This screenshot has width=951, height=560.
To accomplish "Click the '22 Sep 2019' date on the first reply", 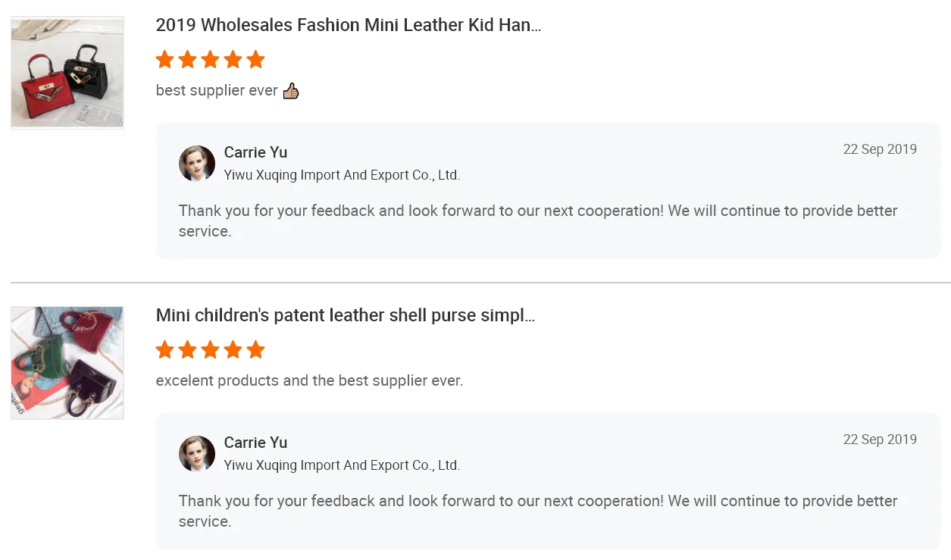I will tap(880, 149).
